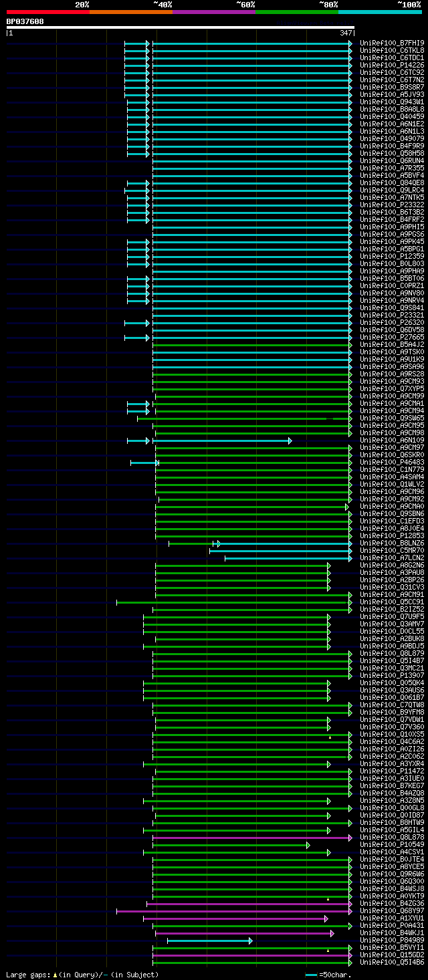Select hit label UniRef100_P13907
This screenshot has width=428, height=980.
tap(392, 675)
